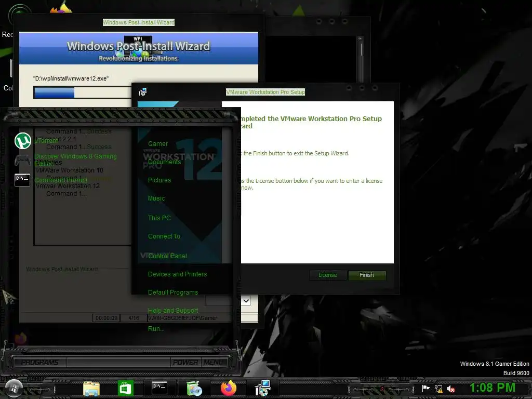Select Run... in the Start menu
The width and height of the screenshot is (532, 399).
pos(156,329)
